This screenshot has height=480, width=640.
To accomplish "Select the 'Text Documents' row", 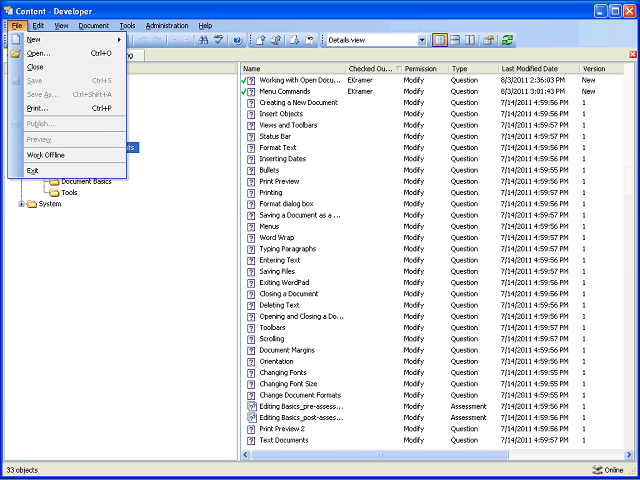I will pos(432,440).
